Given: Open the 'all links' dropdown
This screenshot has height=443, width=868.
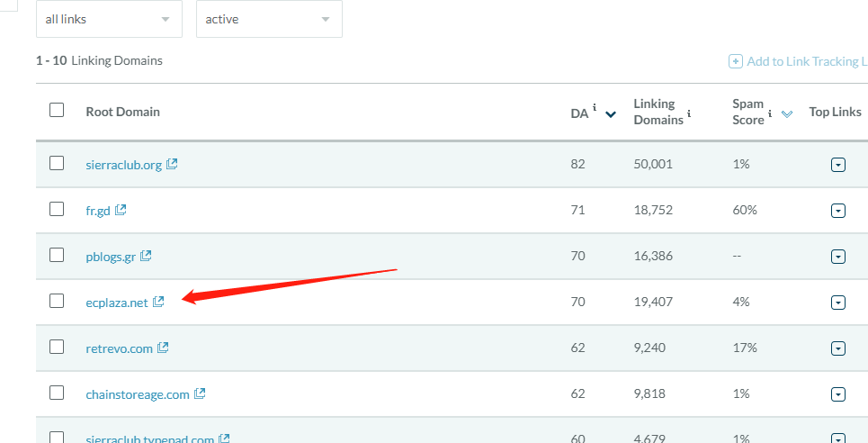Looking at the screenshot, I should click(x=108, y=19).
